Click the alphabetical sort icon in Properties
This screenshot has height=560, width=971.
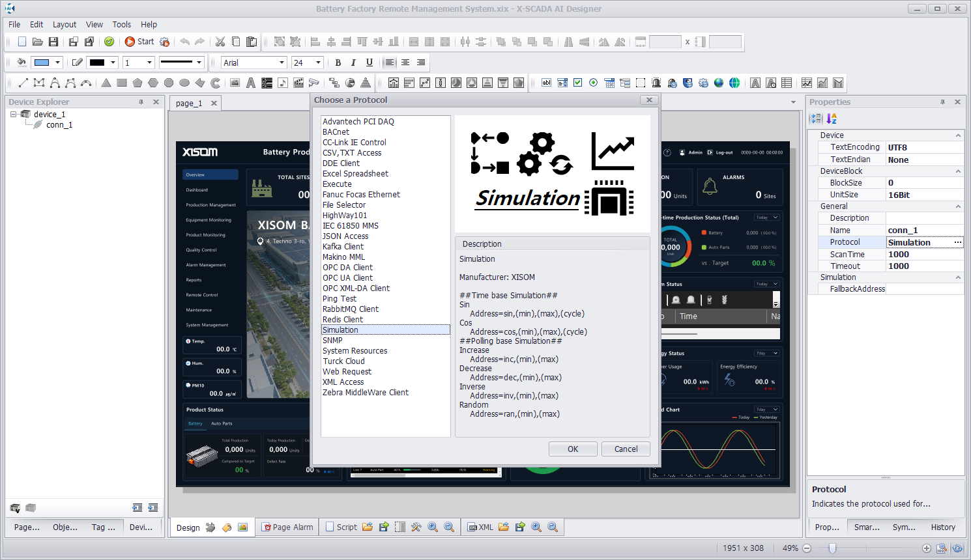click(832, 119)
